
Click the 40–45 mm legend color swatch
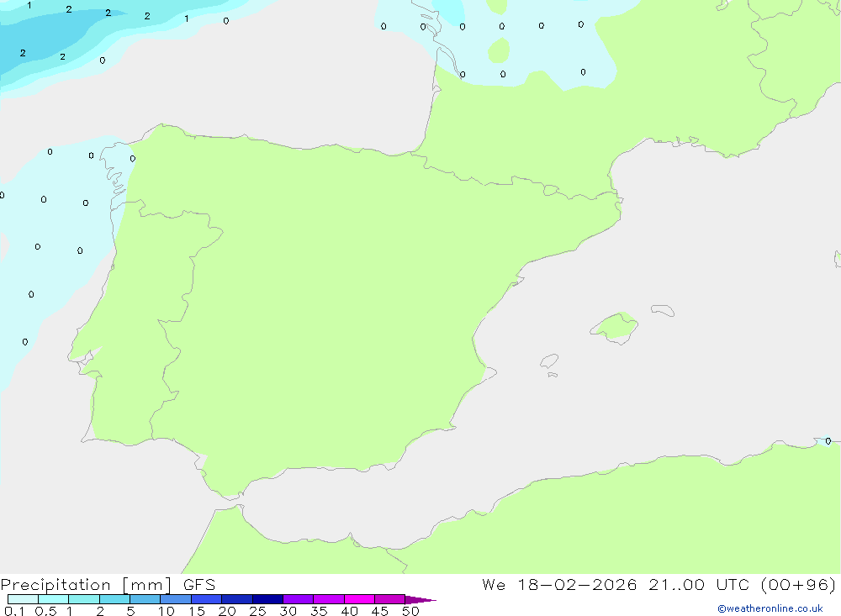point(359,599)
